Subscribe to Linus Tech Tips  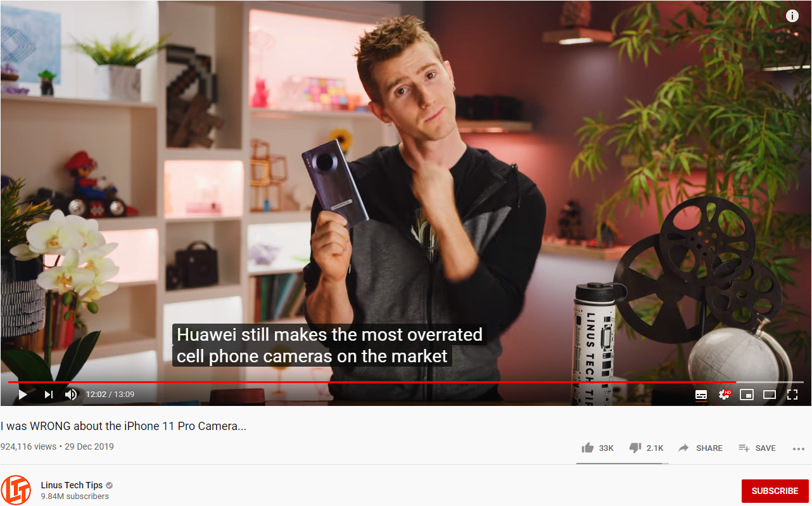pyautogui.click(x=775, y=491)
